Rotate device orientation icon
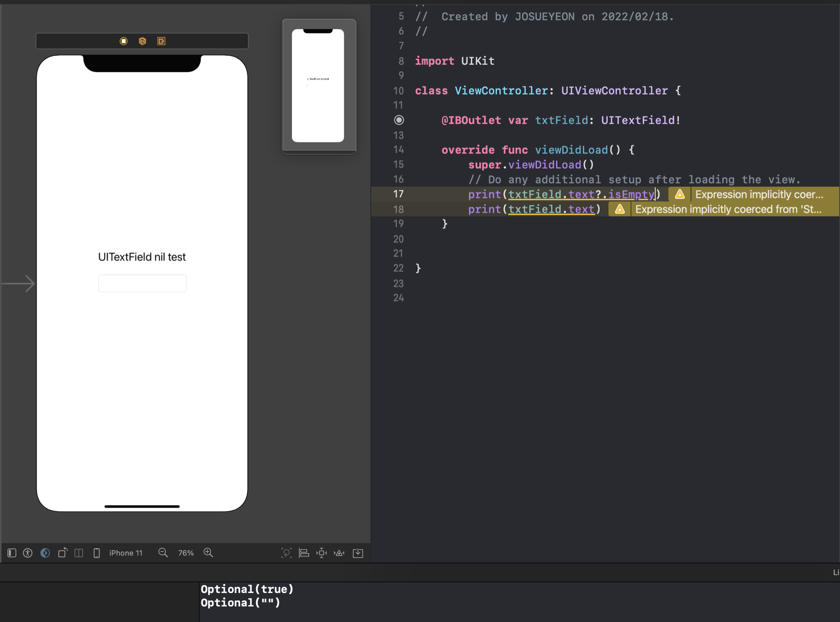The image size is (840, 622). click(63, 553)
